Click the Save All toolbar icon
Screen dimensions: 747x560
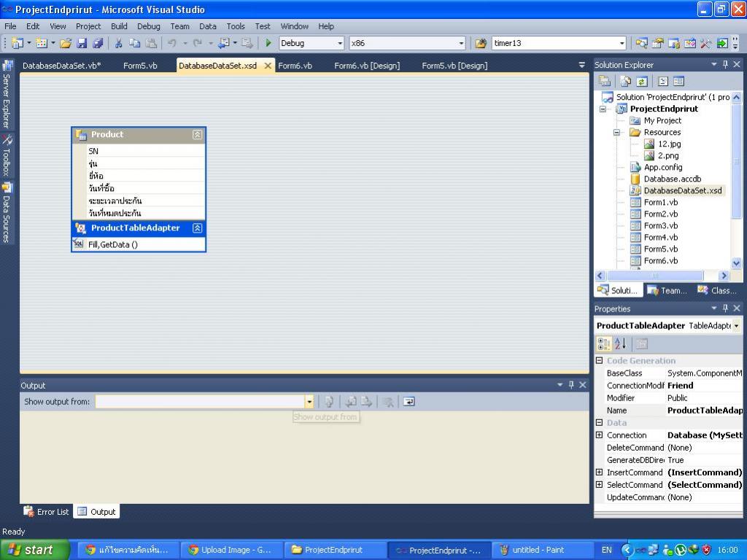click(x=98, y=43)
